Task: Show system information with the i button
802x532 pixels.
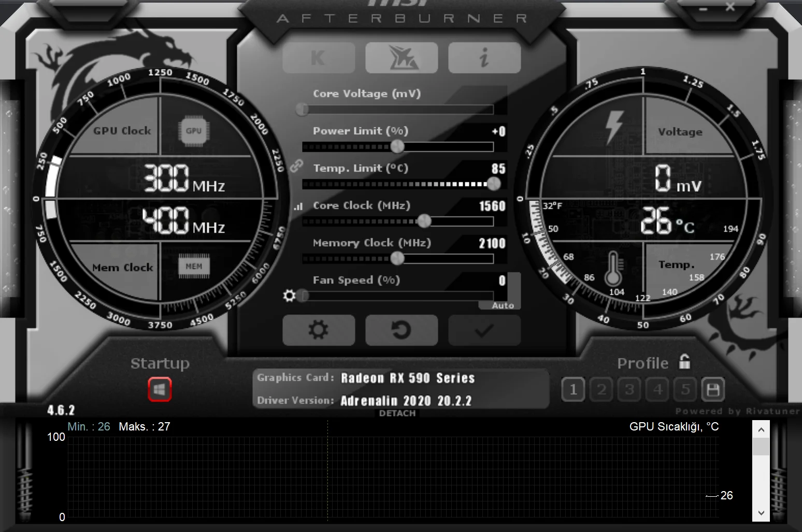Action: coord(484,57)
